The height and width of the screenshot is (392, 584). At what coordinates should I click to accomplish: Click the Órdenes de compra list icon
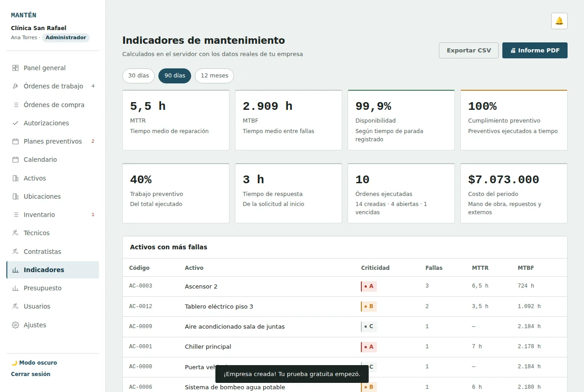(16, 105)
